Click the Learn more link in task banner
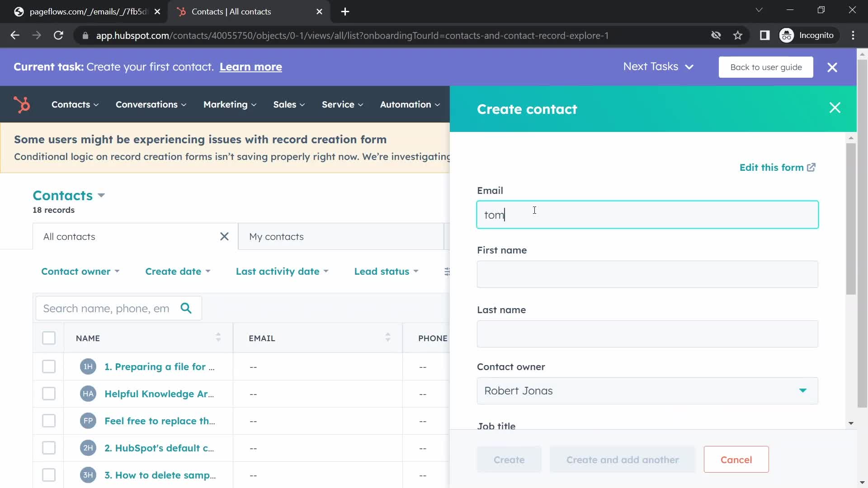The image size is (868, 488). pyautogui.click(x=250, y=66)
